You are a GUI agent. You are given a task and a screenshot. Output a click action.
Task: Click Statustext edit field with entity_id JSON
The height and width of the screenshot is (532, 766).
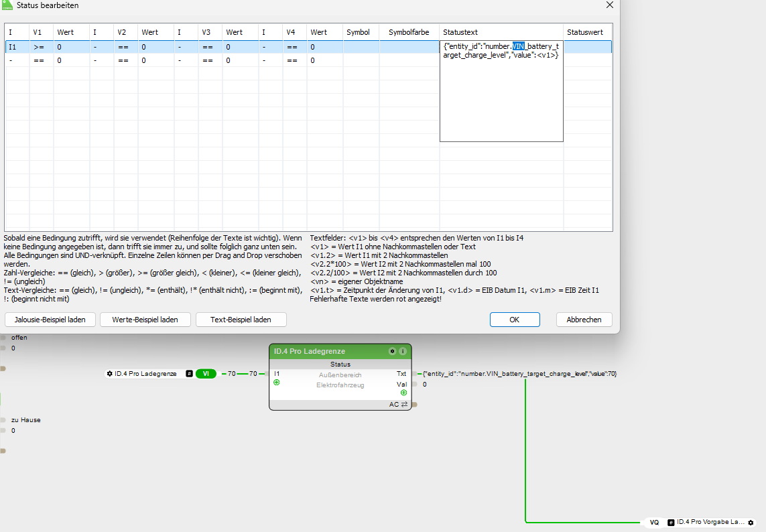point(501,91)
